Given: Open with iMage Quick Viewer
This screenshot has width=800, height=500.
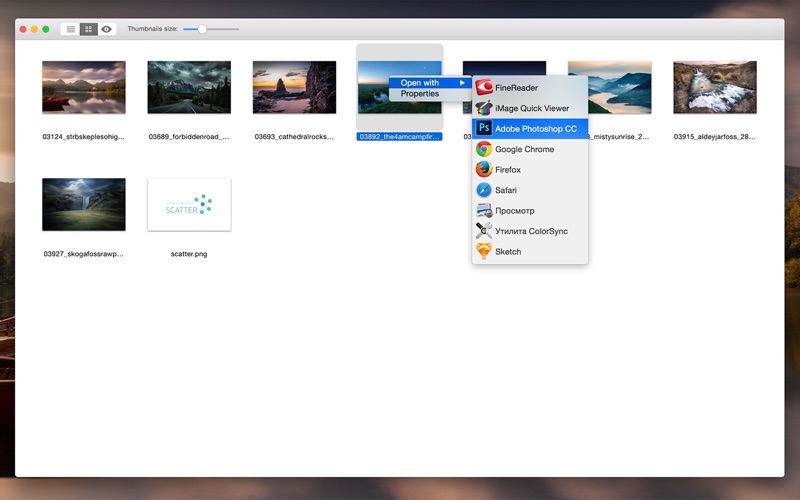Looking at the screenshot, I should pos(530,108).
